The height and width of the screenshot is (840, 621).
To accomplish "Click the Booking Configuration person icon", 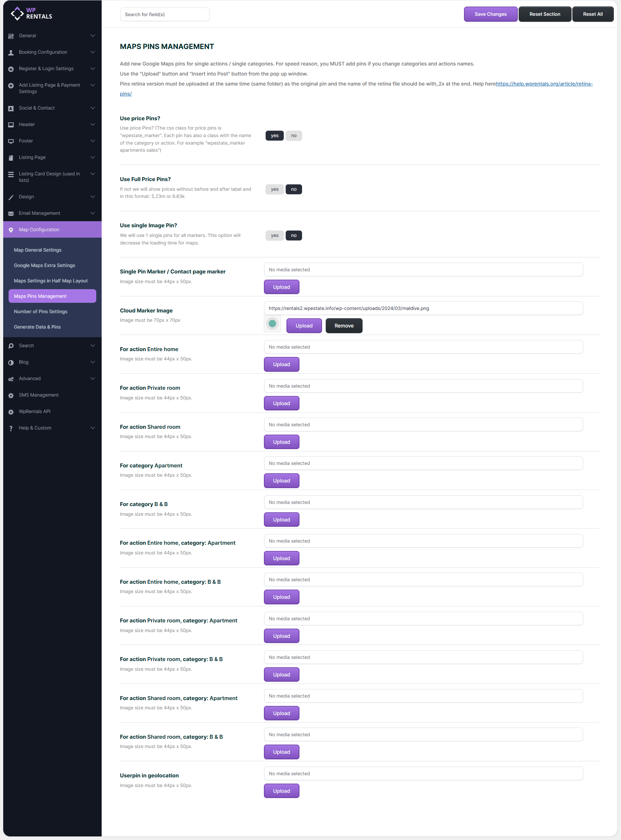I will coord(11,53).
